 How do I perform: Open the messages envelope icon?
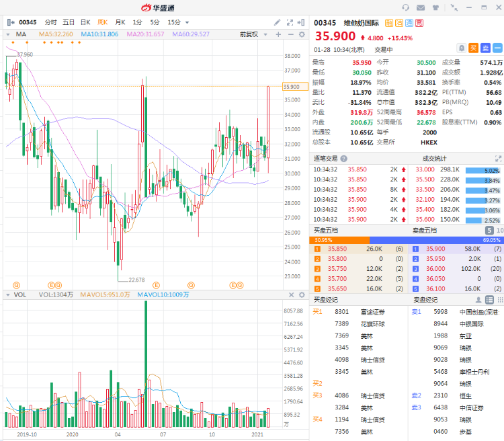tap(421, 7)
